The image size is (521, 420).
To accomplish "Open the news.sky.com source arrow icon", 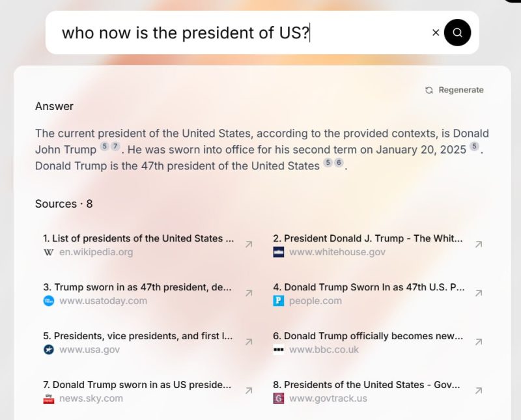I will (x=249, y=391).
